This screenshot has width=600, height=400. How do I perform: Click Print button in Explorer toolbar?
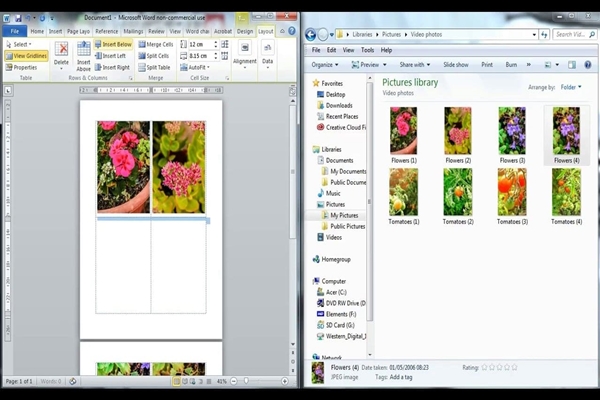coord(487,65)
